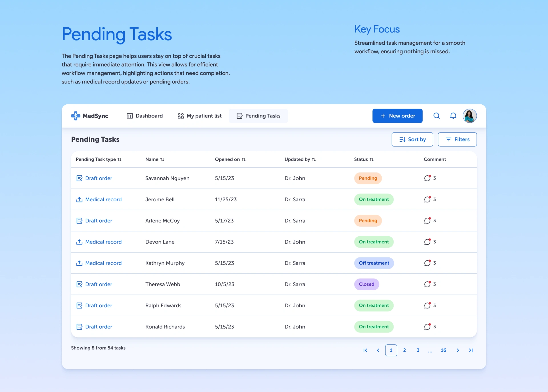Jump to first page arrow
The image size is (548, 392).
pyautogui.click(x=365, y=350)
